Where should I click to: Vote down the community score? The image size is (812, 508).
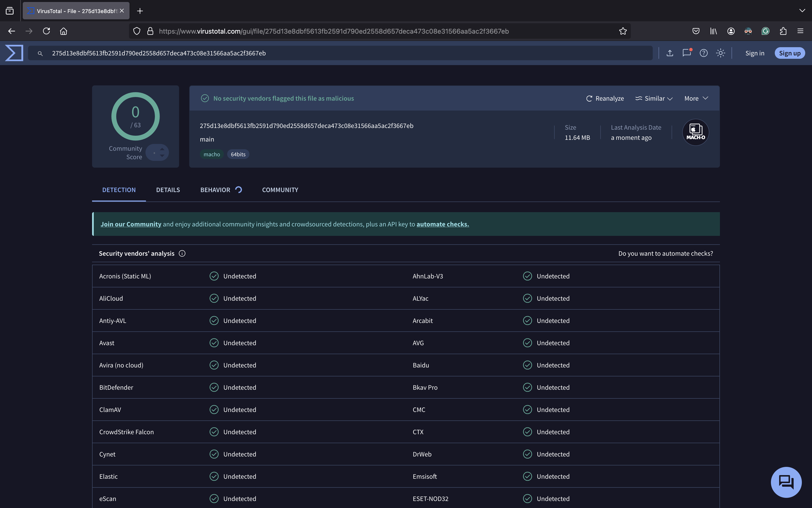click(x=162, y=156)
